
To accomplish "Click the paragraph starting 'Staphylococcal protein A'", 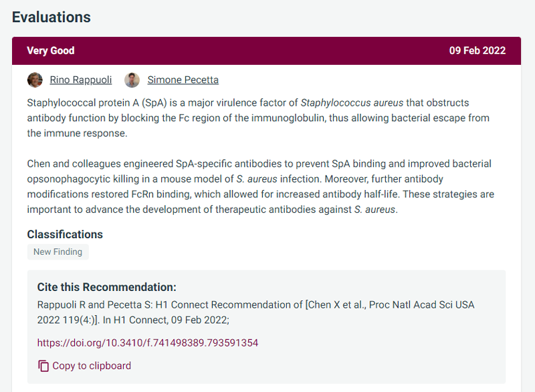I will [258, 118].
